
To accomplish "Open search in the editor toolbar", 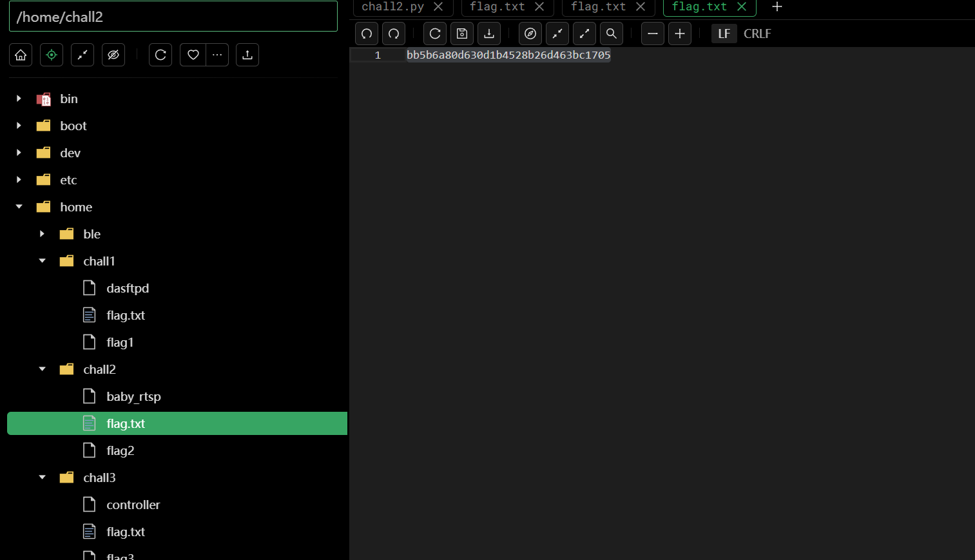I will tap(612, 34).
